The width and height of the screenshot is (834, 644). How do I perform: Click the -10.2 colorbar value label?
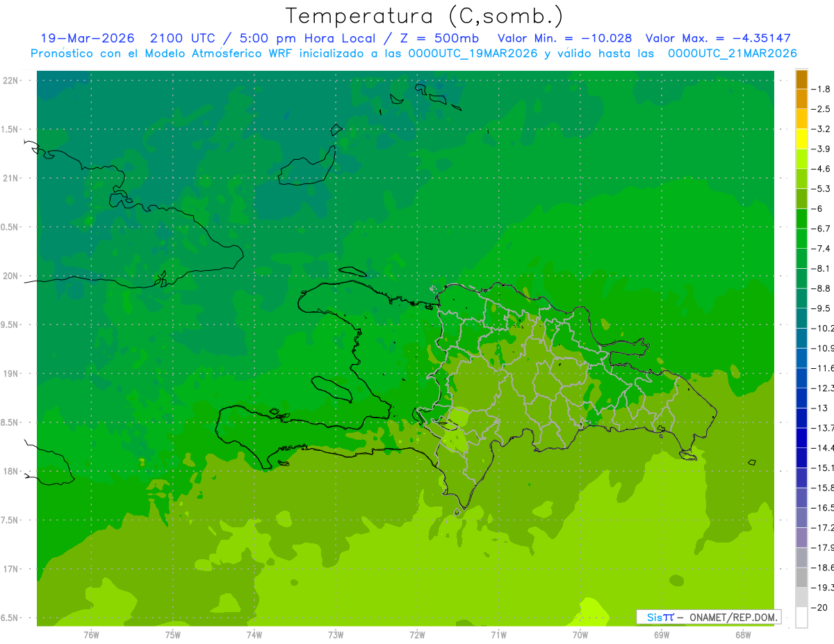(823, 329)
